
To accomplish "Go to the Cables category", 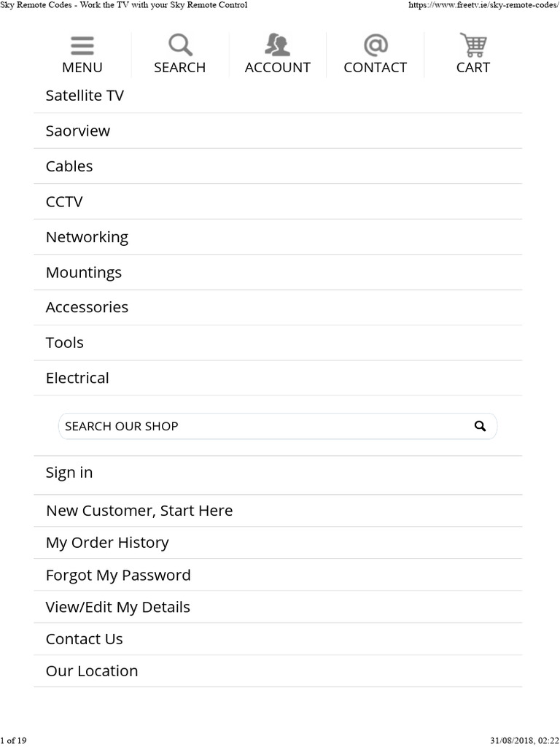I will click(69, 166).
